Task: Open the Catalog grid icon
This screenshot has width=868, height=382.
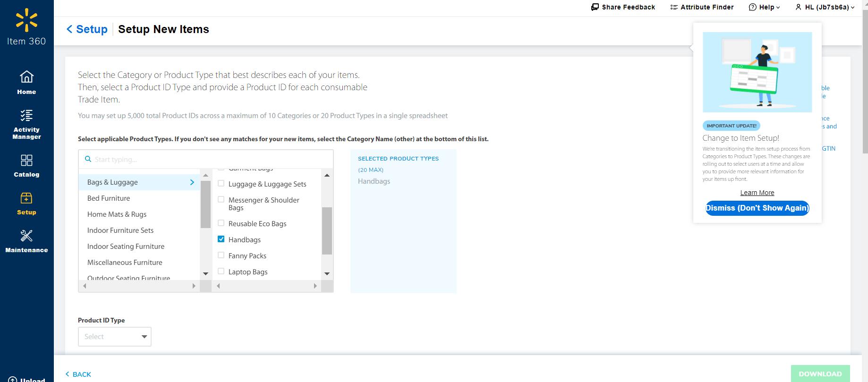Action: 26,160
